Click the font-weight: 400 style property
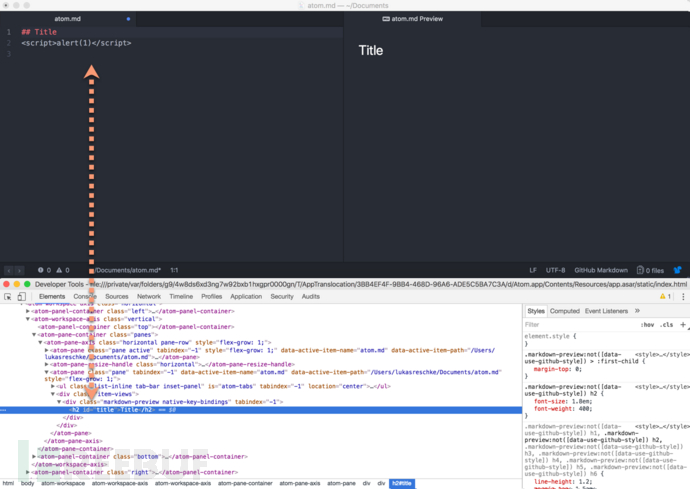The width and height of the screenshot is (690, 489). 563,409
